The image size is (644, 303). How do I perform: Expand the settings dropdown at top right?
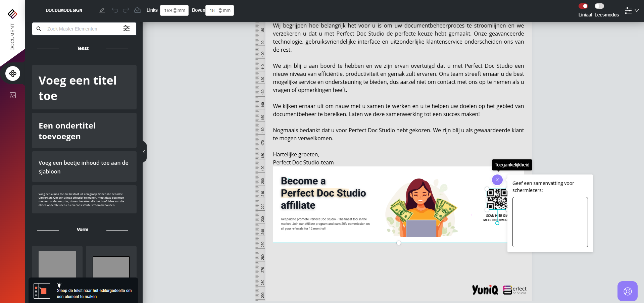[x=632, y=10]
